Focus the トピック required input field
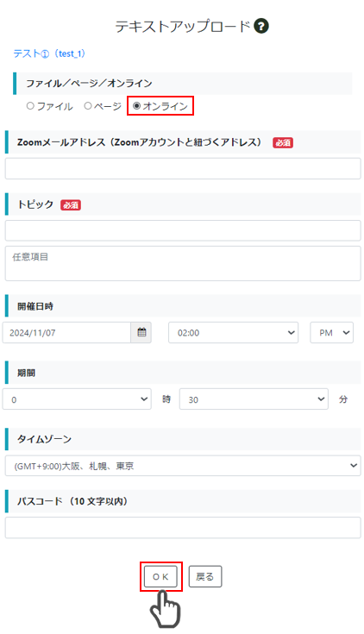This screenshot has height=634, width=364. click(183, 230)
